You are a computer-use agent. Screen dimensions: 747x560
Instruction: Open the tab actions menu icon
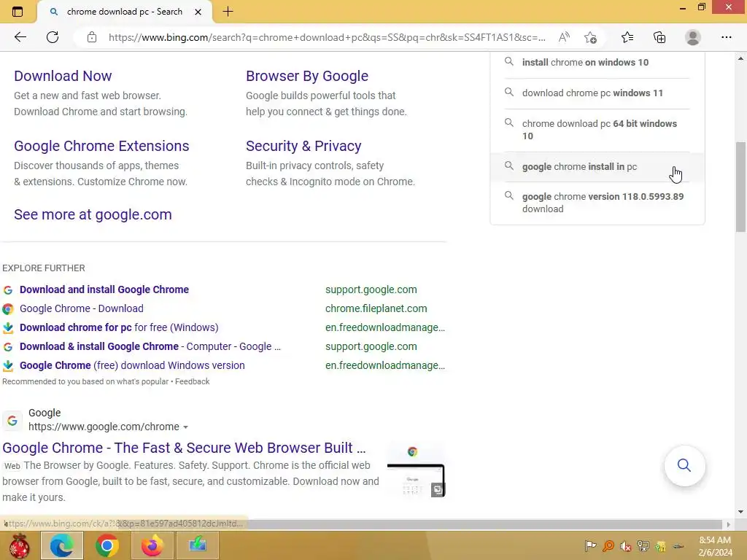18,12
